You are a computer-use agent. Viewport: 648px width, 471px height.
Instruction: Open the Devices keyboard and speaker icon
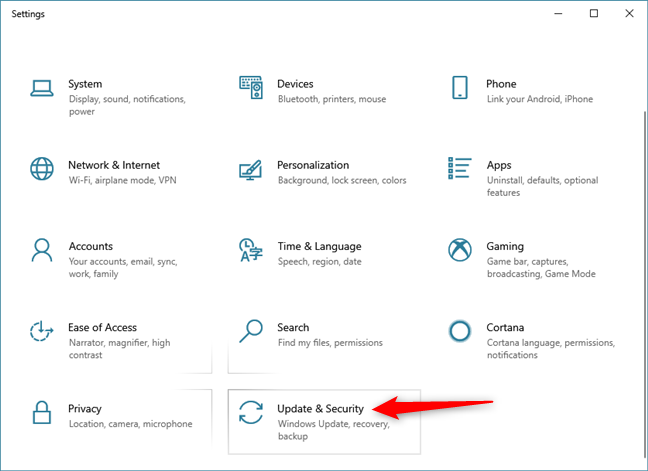pos(250,87)
